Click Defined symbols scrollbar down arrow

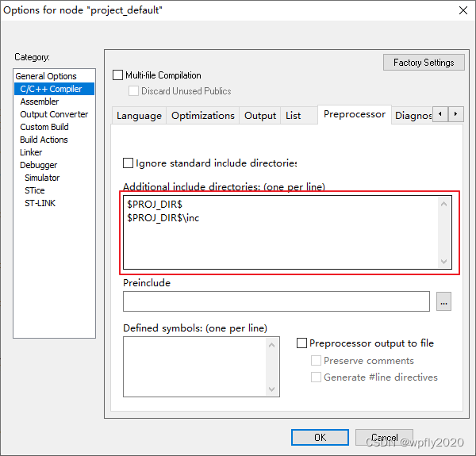pyautogui.click(x=271, y=389)
